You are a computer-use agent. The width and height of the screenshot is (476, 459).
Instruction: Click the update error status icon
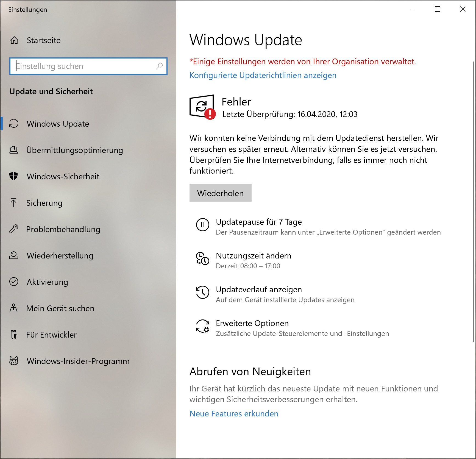tap(202, 107)
